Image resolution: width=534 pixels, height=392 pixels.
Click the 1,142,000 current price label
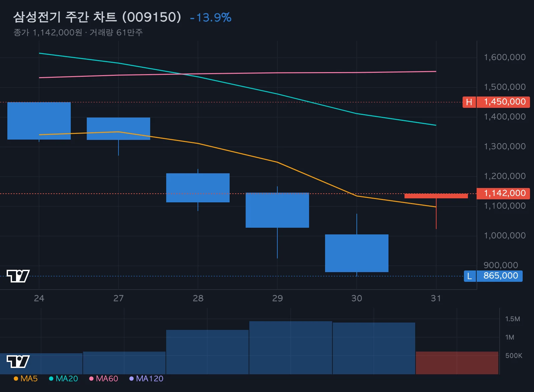tap(503, 193)
